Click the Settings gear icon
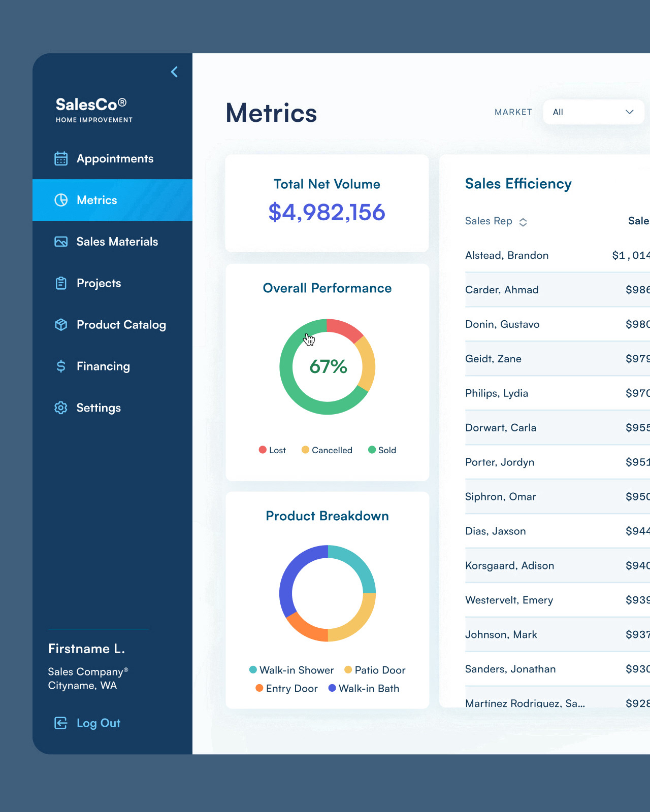 click(61, 408)
